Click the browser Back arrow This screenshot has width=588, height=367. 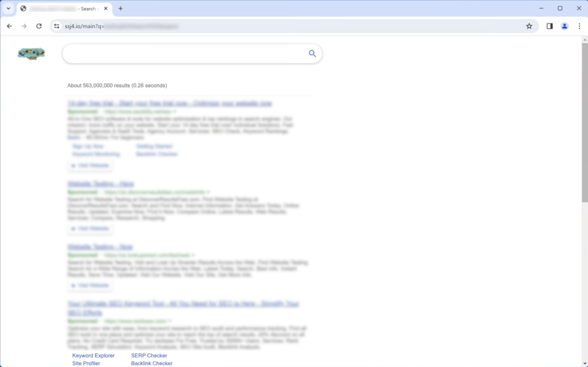coord(9,26)
